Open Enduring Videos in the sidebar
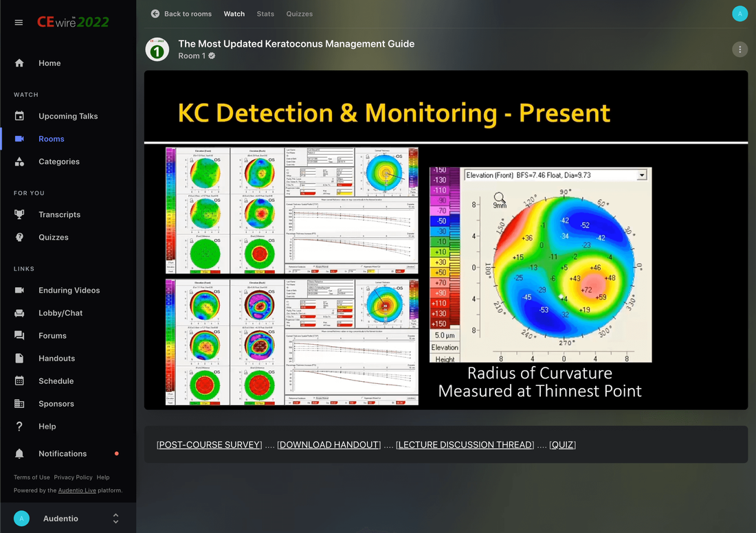Image resolution: width=756 pixels, height=533 pixels. 69,291
